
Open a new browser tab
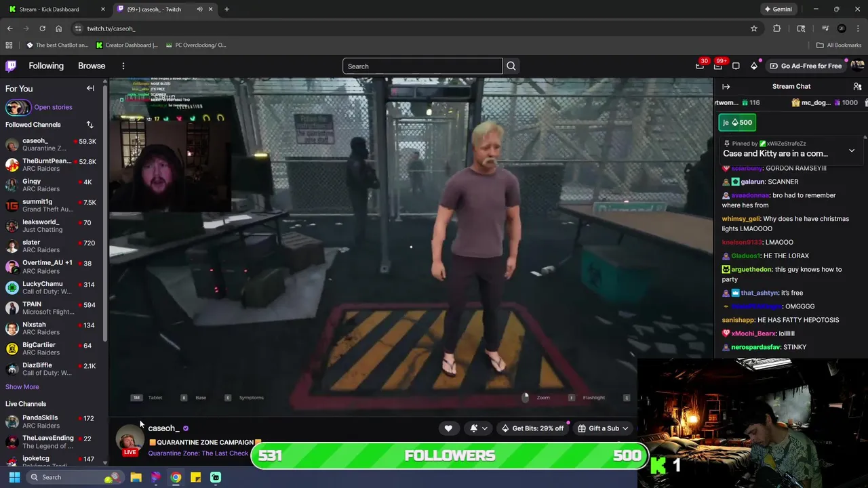click(226, 9)
